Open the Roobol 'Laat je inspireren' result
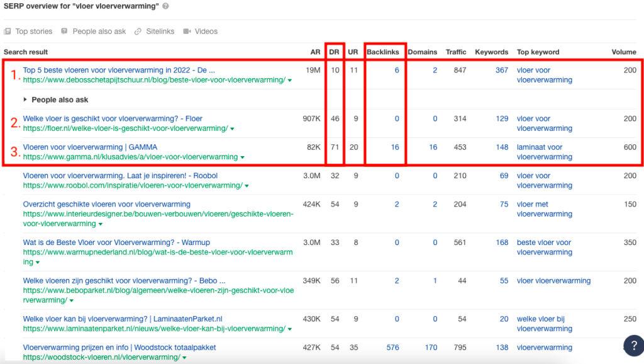 120,176
